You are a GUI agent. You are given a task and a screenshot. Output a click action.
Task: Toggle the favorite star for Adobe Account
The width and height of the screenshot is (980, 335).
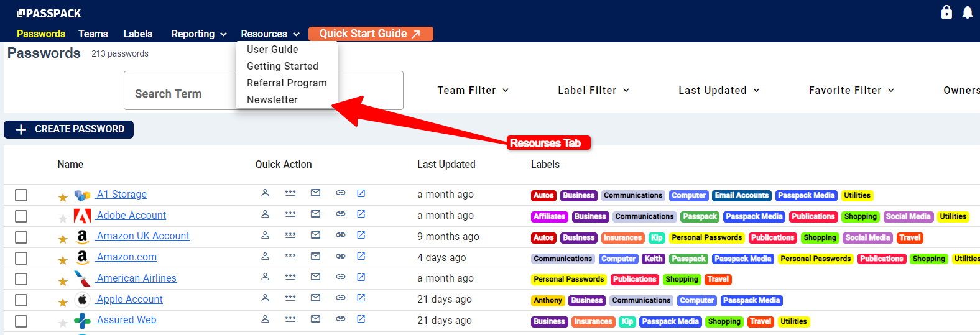tap(63, 218)
